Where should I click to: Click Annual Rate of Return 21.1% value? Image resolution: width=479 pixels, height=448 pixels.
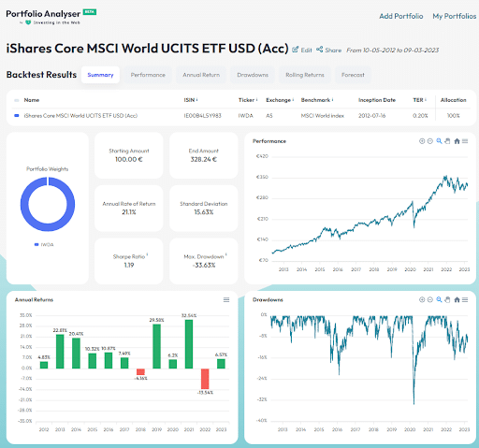(x=129, y=212)
